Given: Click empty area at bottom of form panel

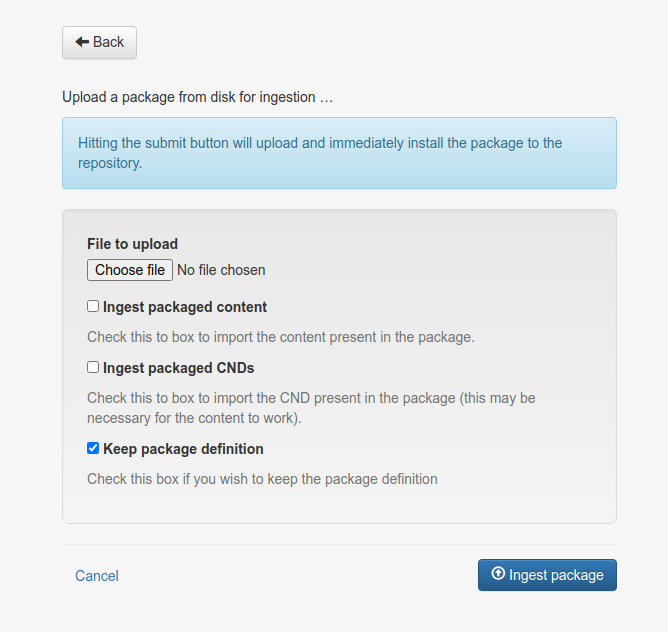Looking at the screenshot, I should click(339, 506).
